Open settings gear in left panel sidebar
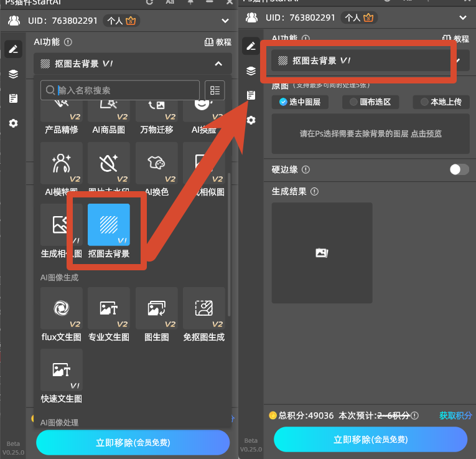The height and width of the screenshot is (459, 476). pyautogui.click(x=13, y=123)
